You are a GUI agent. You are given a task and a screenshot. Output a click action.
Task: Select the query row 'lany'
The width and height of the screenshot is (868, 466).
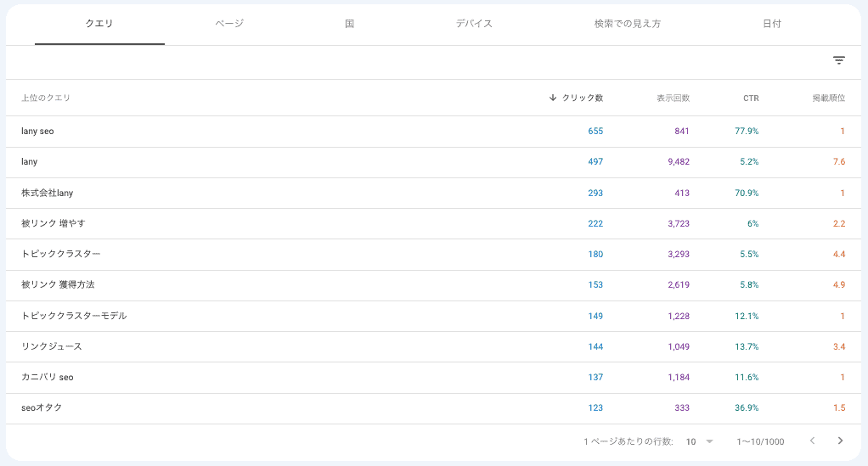tap(433, 161)
